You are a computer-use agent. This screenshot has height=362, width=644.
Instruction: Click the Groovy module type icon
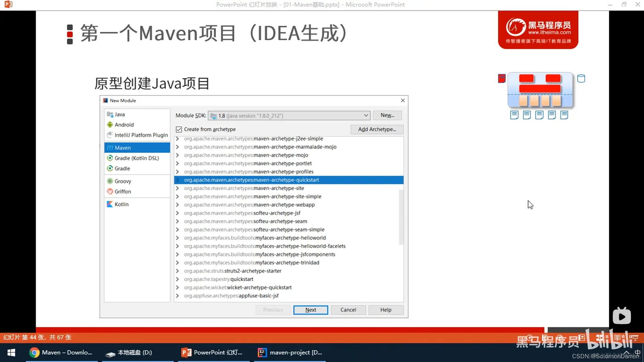[x=110, y=181]
